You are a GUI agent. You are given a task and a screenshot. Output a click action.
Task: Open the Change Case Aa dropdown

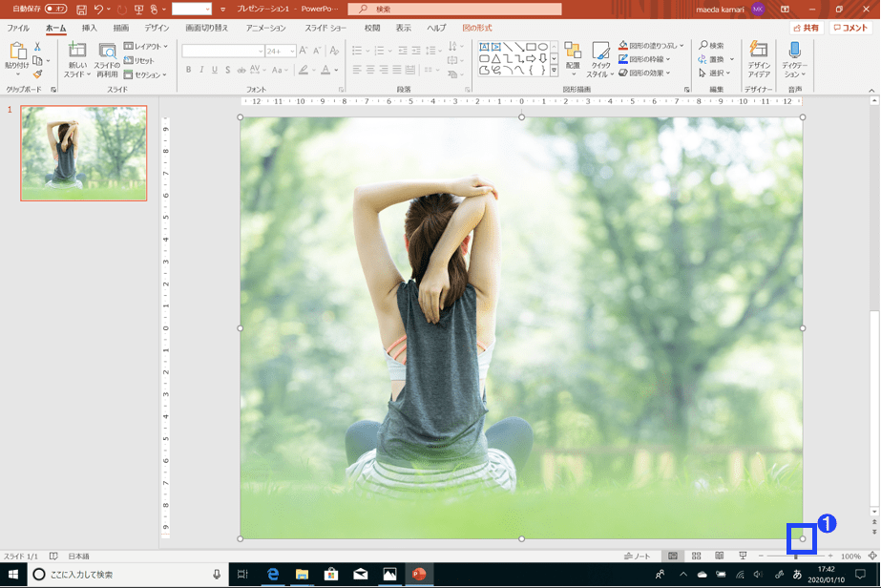tap(280, 70)
